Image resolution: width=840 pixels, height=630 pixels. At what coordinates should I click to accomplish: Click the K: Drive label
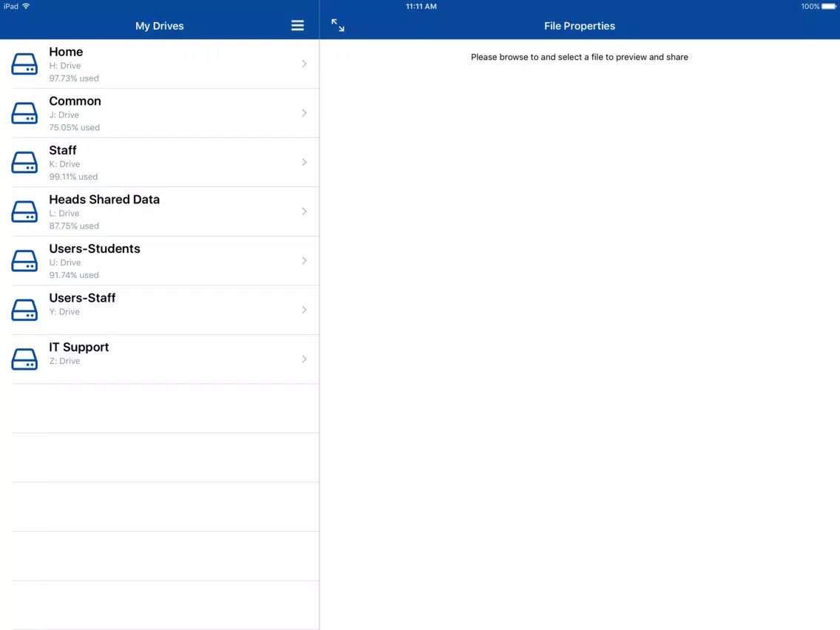pos(65,164)
